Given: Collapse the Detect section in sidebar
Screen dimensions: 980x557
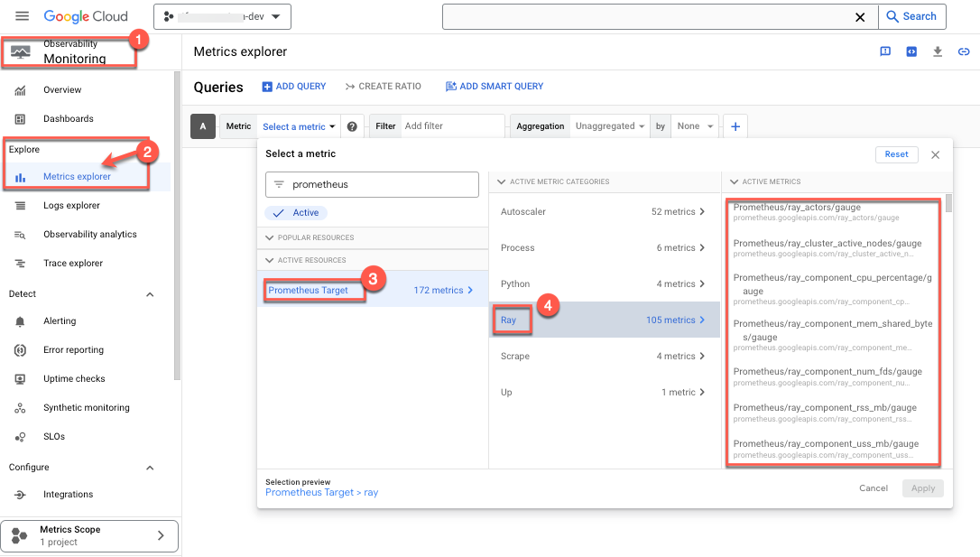Looking at the screenshot, I should (150, 294).
